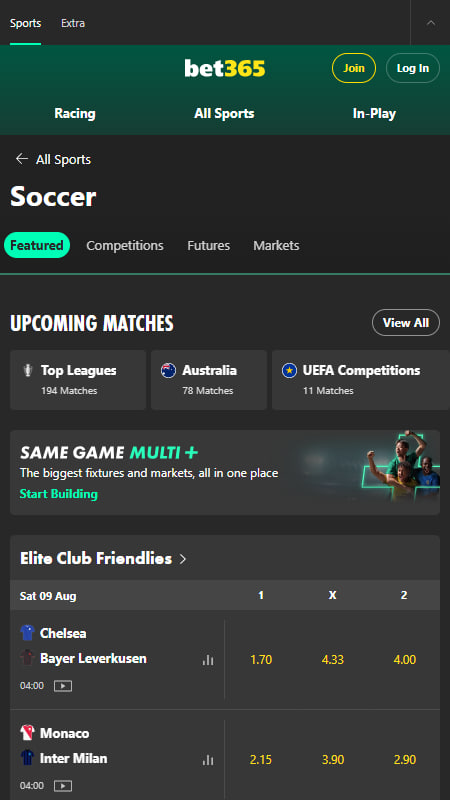
Task: Expand the Elite Club Friendlies chevron
Action: pos(183,559)
